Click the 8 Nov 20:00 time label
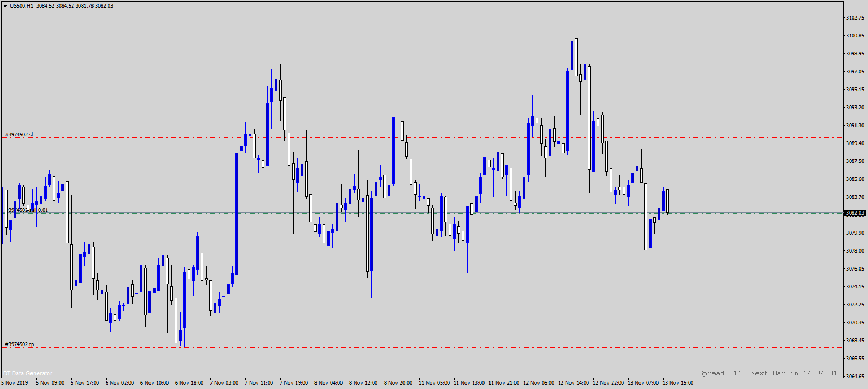Viewport: 868px width, 389px height. coord(398,383)
